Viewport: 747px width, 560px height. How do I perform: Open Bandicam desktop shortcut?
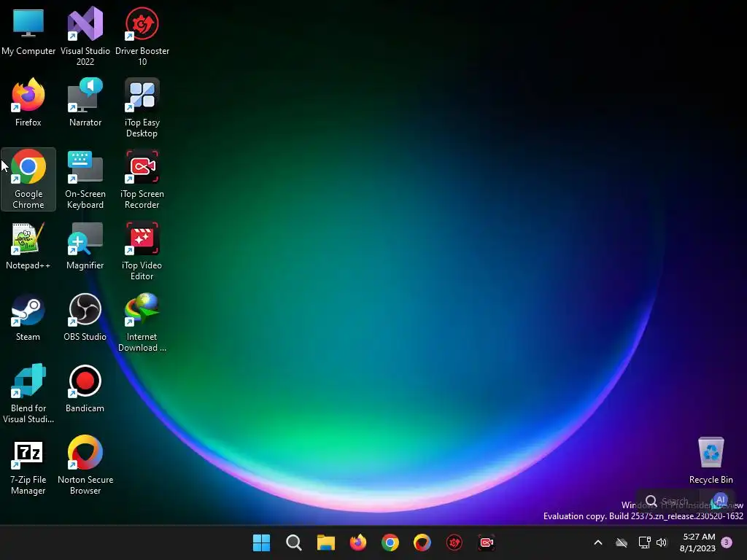pyautogui.click(x=85, y=389)
